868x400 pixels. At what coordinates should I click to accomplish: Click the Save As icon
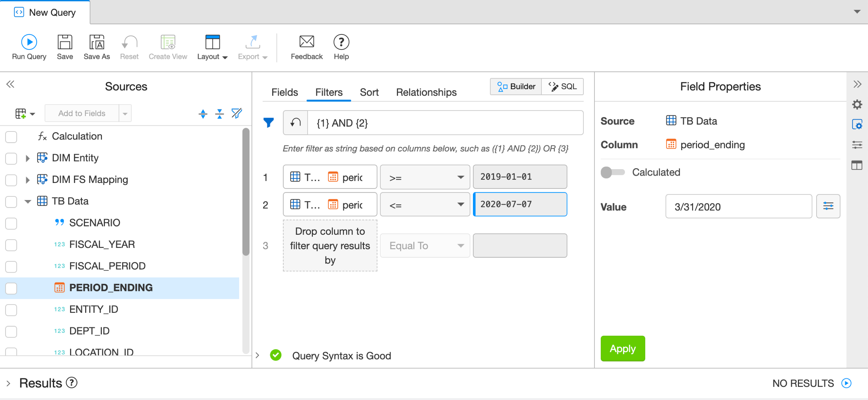97,42
